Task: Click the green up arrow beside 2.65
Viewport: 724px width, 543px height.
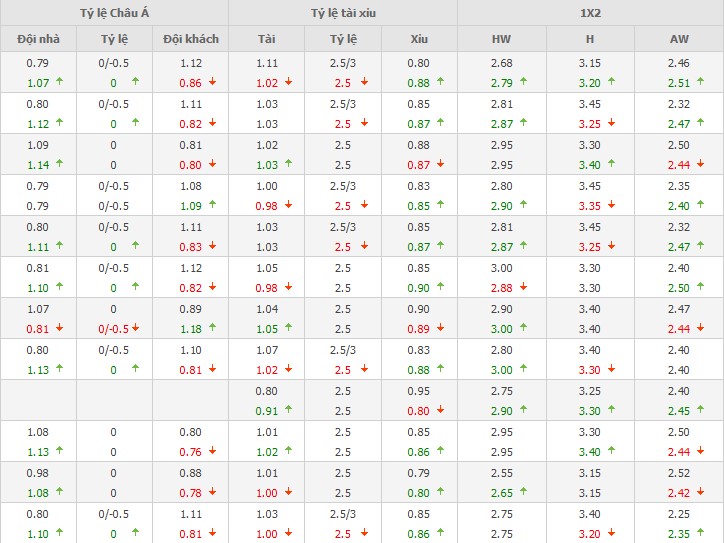Action: (523, 492)
